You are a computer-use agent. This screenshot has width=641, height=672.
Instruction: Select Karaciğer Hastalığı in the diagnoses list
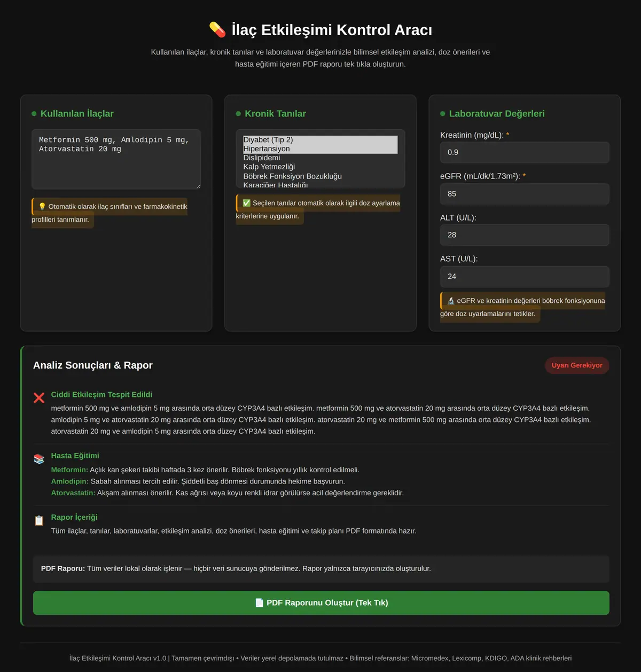click(x=320, y=185)
